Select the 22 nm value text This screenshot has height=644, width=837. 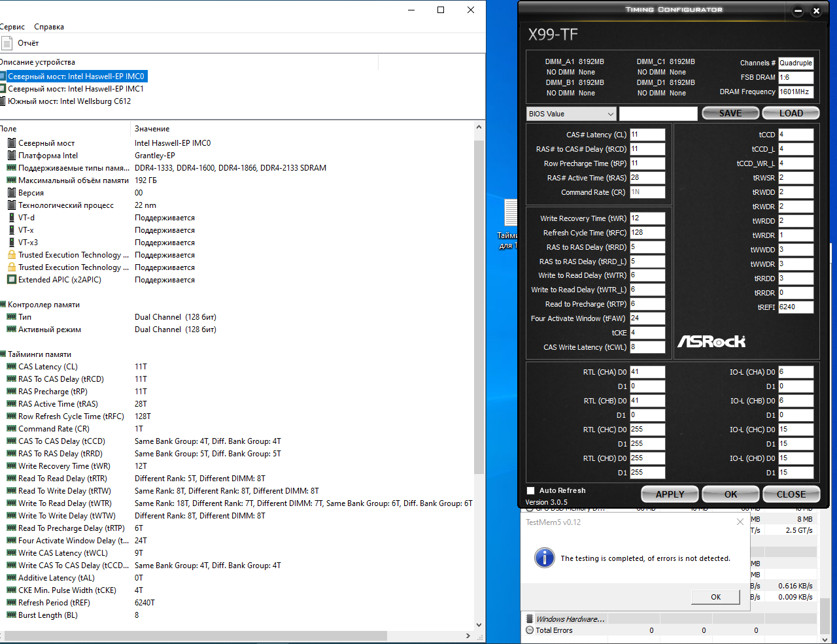tap(145, 205)
